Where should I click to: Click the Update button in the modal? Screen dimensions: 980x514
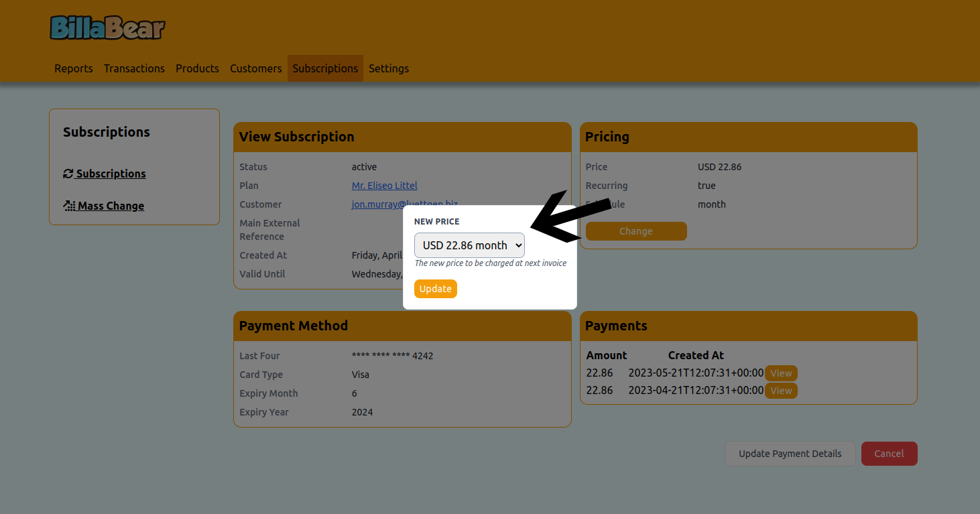click(436, 289)
